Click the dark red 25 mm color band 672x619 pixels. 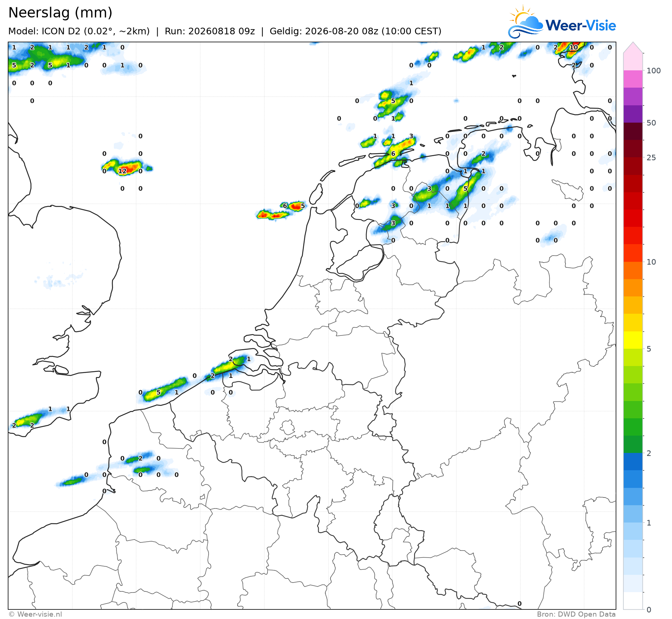(x=633, y=149)
